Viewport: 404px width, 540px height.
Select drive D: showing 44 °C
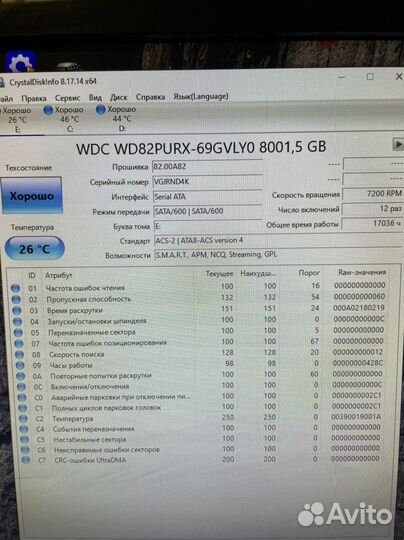(x=116, y=119)
